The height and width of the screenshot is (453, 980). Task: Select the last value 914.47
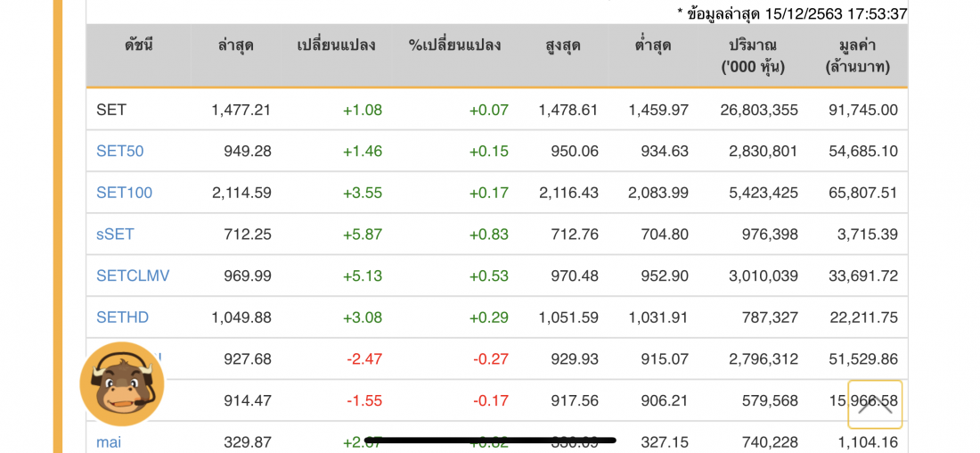(x=249, y=400)
